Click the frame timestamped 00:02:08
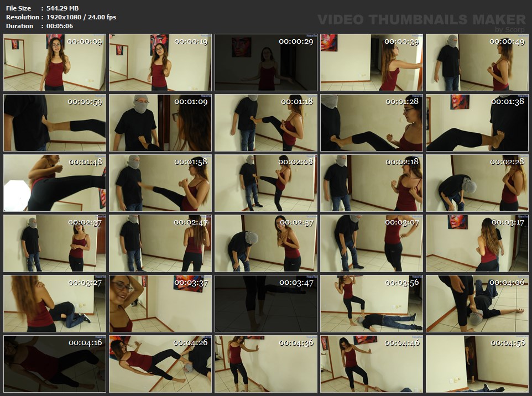532x396 pixels. pyautogui.click(x=266, y=183)
